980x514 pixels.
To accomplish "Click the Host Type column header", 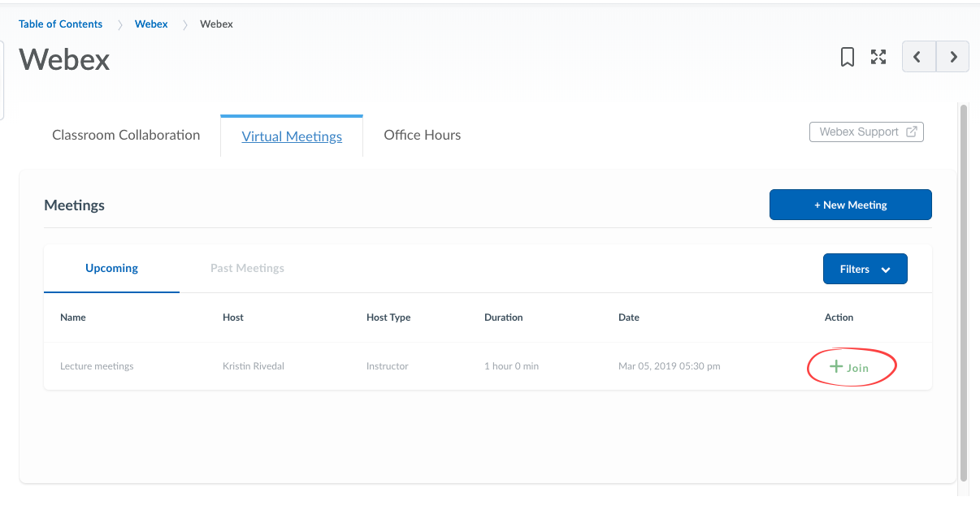I will pyautogui.click(x=388, y=317).
